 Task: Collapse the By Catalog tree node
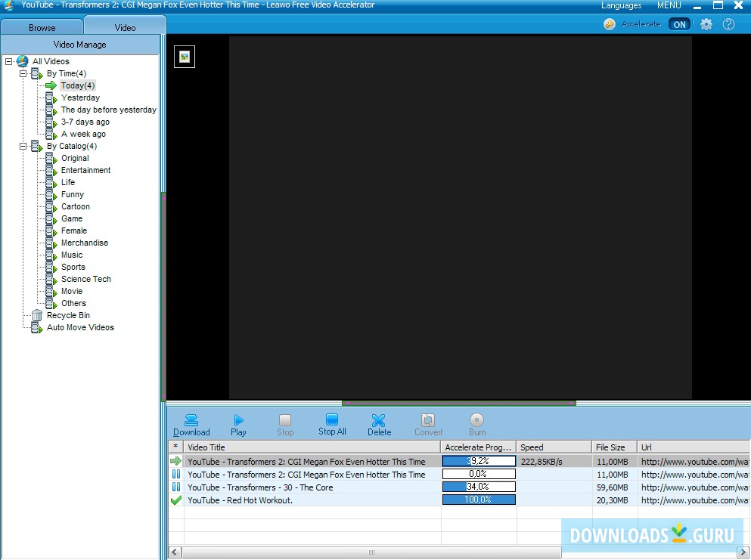23,146
